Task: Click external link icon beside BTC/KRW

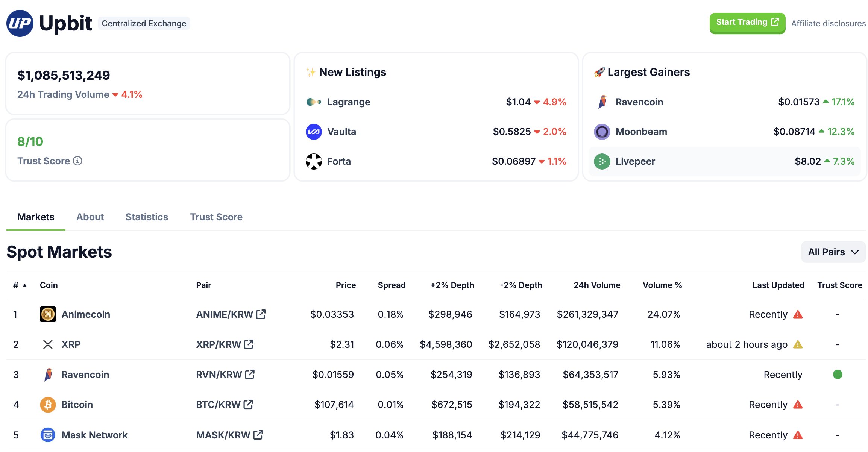Action: (248, 404)
